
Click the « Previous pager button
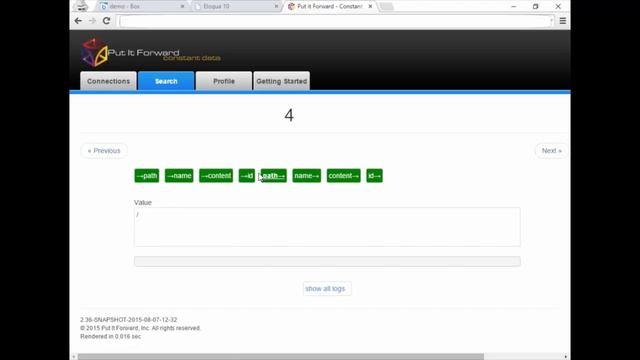(x=104, y=151)
